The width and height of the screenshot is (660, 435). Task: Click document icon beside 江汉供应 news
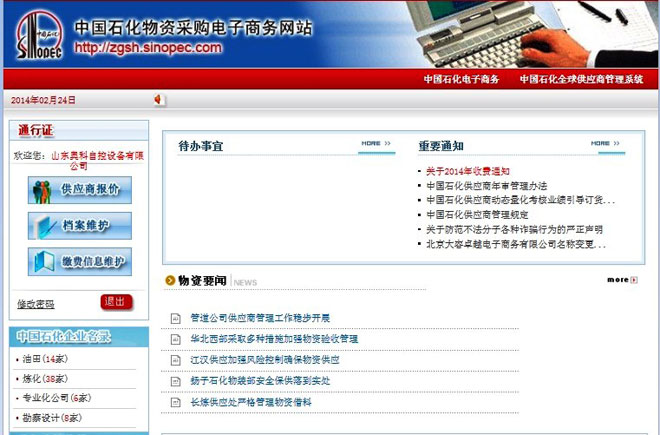[x=176, y=360]
